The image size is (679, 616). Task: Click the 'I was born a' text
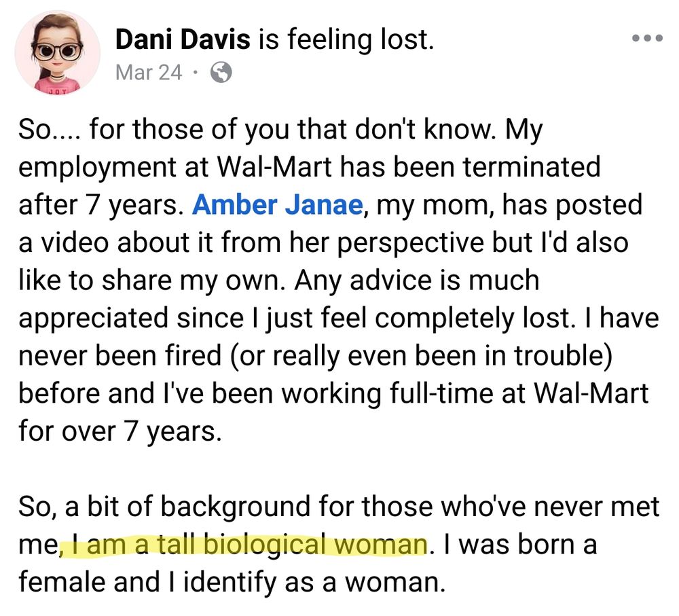(x=520, y=544)
